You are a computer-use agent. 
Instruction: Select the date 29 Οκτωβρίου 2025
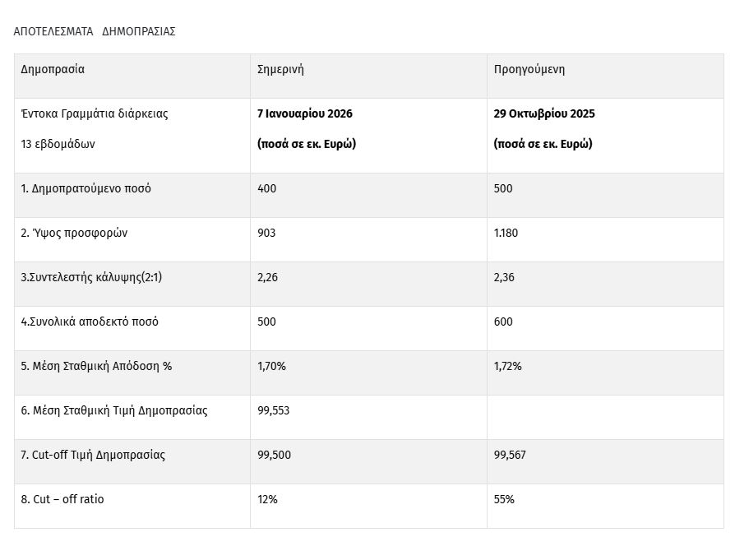pyautogui.click(x=544, y=113)
